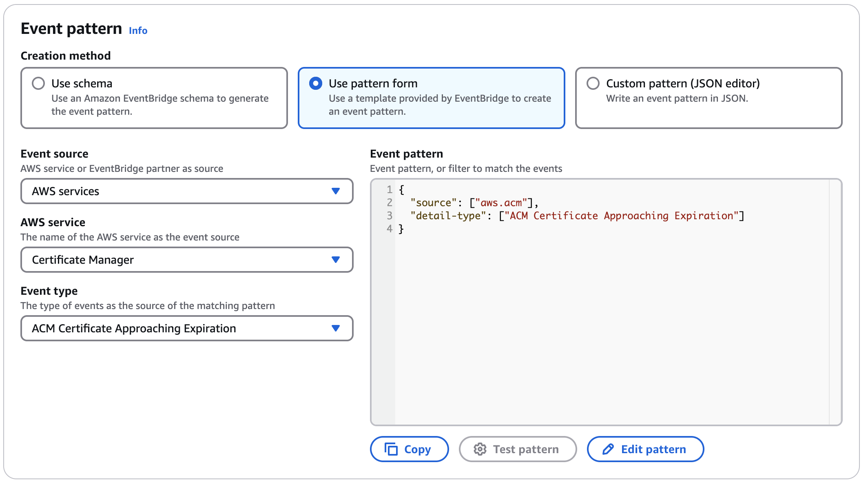
Task: Select the Use pattern form radio button
Action: [x=316, y=83]
